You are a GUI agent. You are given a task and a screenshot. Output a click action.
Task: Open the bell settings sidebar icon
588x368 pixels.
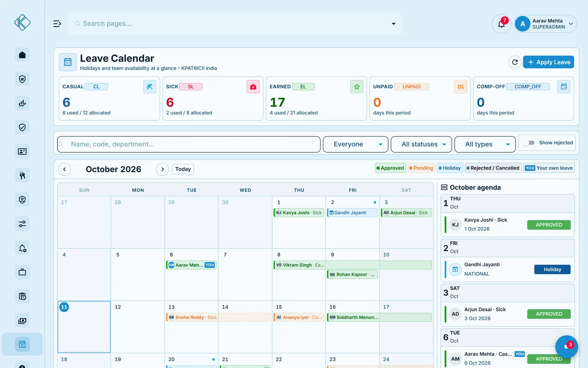click(x=22, y=248)
